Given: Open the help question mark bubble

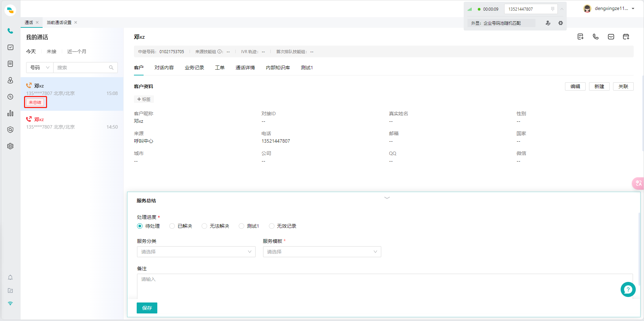Looking at the screenshot, I should point(628,289).
